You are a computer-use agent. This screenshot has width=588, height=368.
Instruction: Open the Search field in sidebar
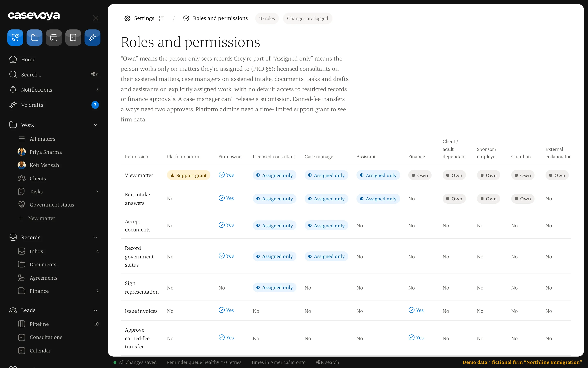[x=54, y=74]
